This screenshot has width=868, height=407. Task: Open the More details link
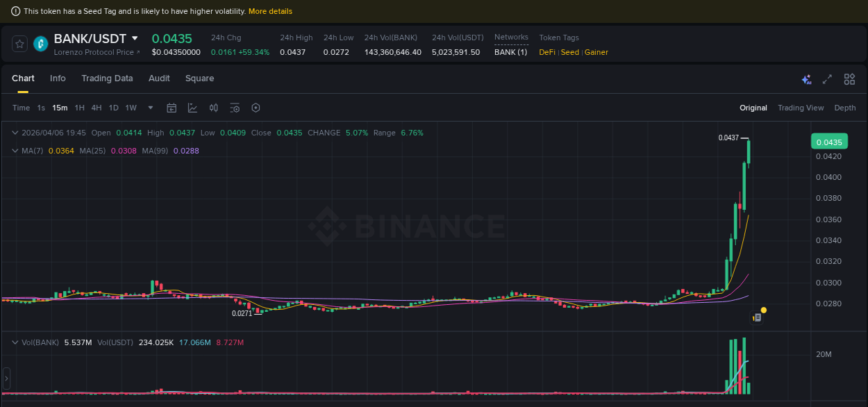coord(270,11)
